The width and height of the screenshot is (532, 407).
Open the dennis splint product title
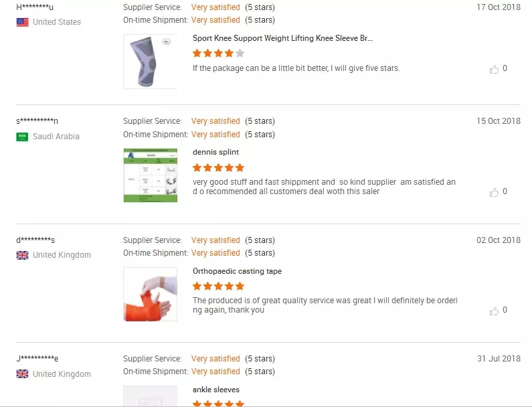tap(215, 153)
